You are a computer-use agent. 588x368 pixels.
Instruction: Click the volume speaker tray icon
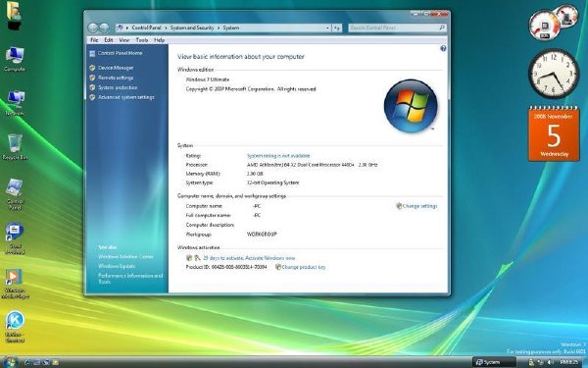[550, 362]
